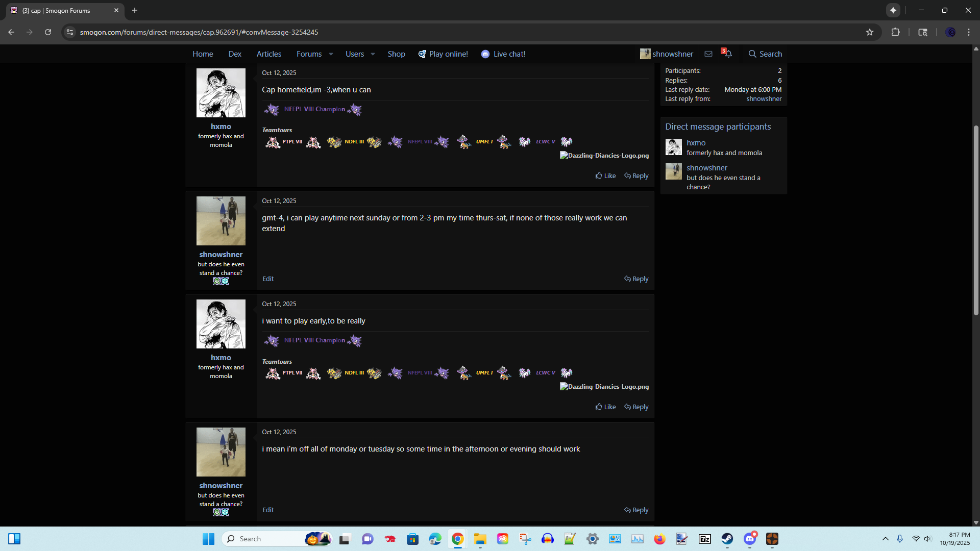Viewport: 980px width, 551px height.
Task: Reload the page
Action: point(48,32)
